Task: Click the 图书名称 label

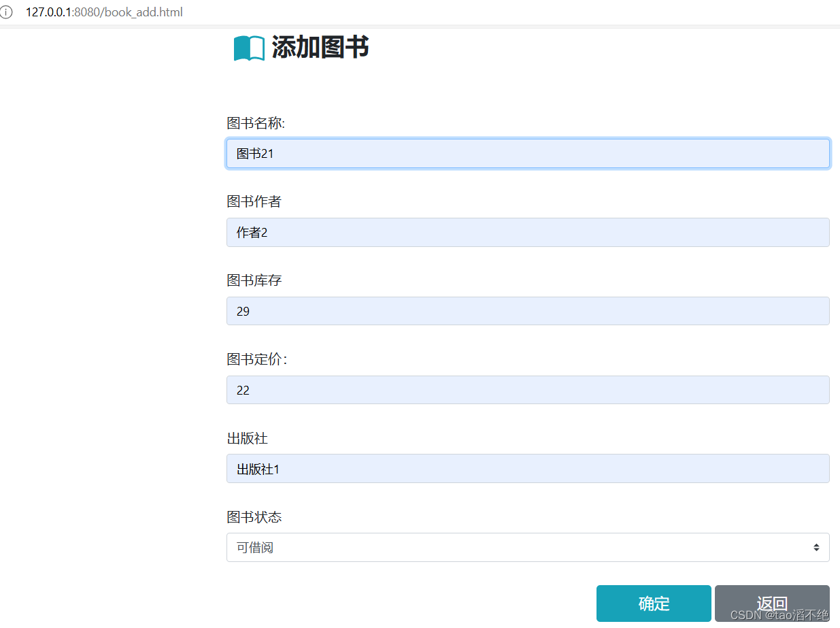Action: (x=256, y=123)
